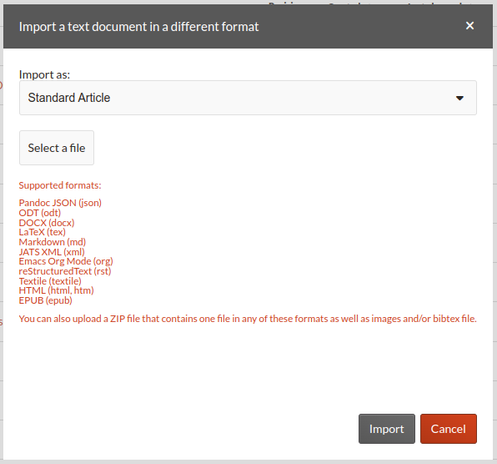Viewport: 497px width, 464px height.
Task: Close the import dialog with the X
Action: click(469, 26)
